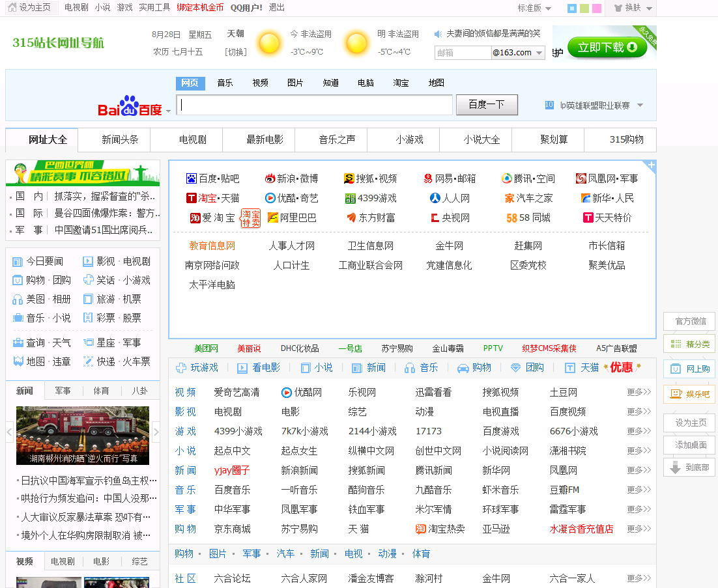Viewport: 718px width, 588px height.
Task: Click the 4399游戏 icon
Action: tap(351, 198)
